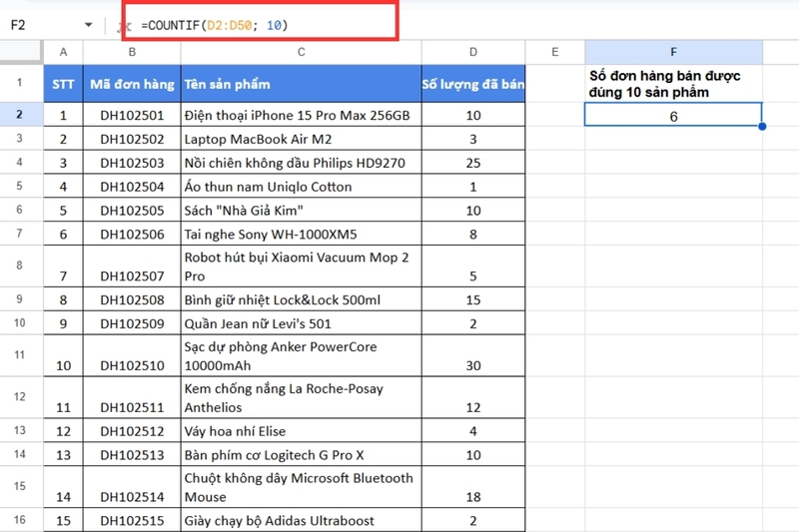Select column D header
This screenshot has width=799, height=532.
coord(473,52)
